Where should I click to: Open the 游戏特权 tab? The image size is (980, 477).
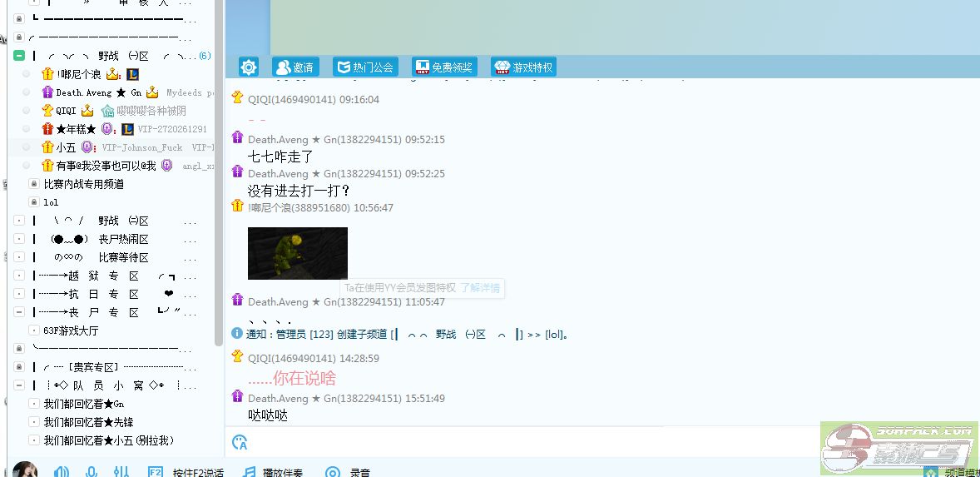coord(523,67)
